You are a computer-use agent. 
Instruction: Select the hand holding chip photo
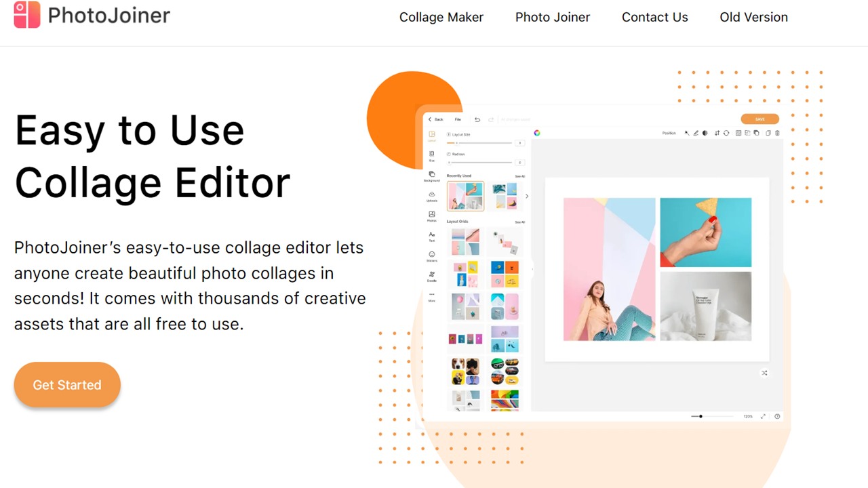click(706, 232)
